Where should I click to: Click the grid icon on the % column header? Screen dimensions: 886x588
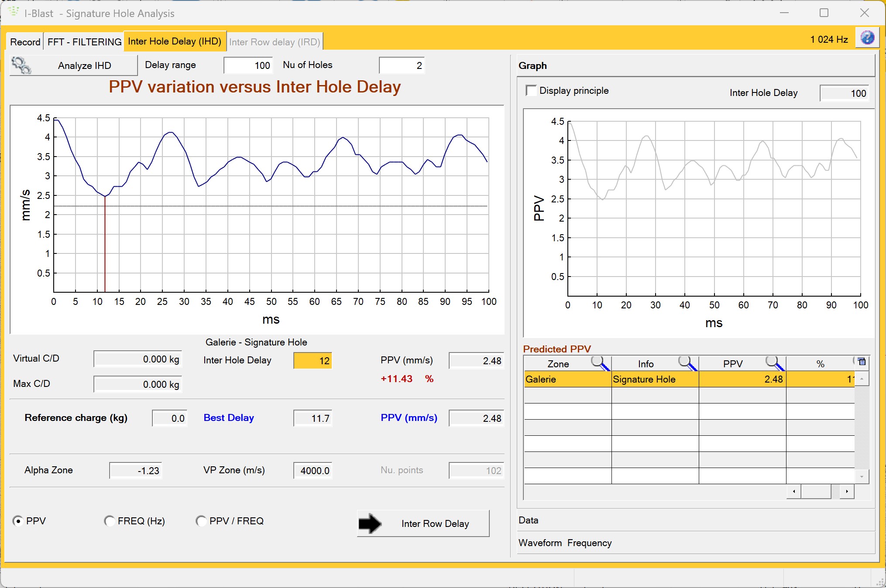tap(861, 362)
